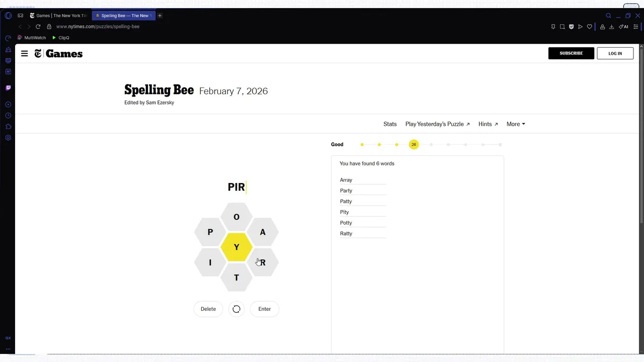
Task: Open the Stats menu item
Action: [x=390, y=124]
